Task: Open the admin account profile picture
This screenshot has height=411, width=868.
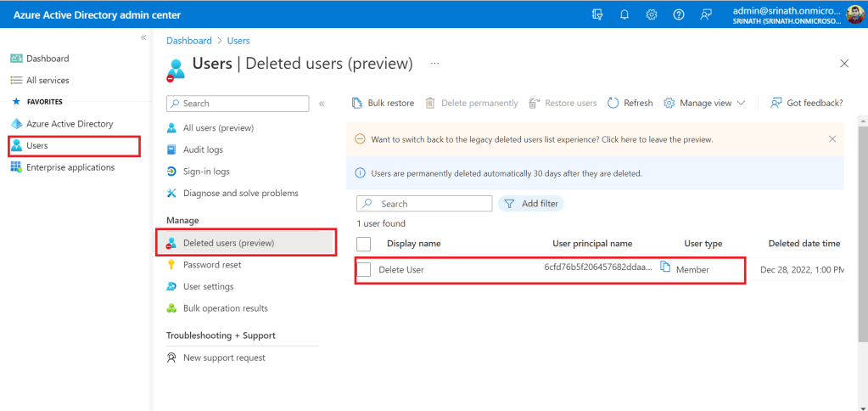Action: tap(855, 14)
